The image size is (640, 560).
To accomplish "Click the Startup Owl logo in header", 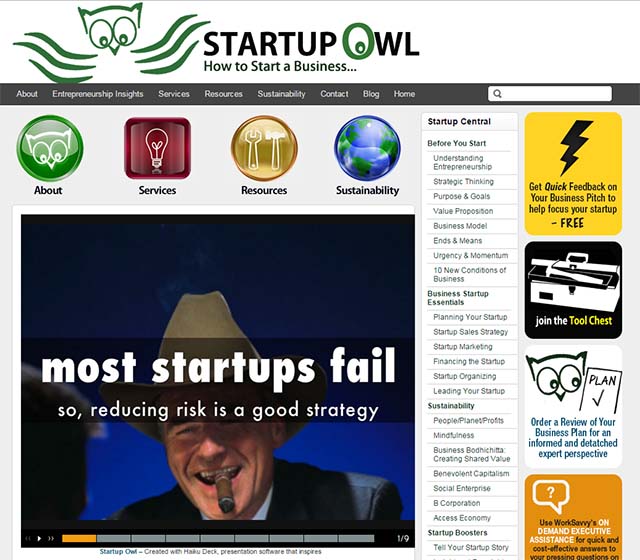I will click(216, 43).
